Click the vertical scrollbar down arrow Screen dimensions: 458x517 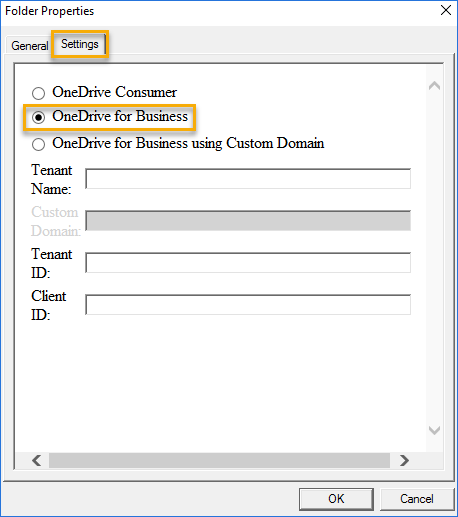[x=434, y=430]
